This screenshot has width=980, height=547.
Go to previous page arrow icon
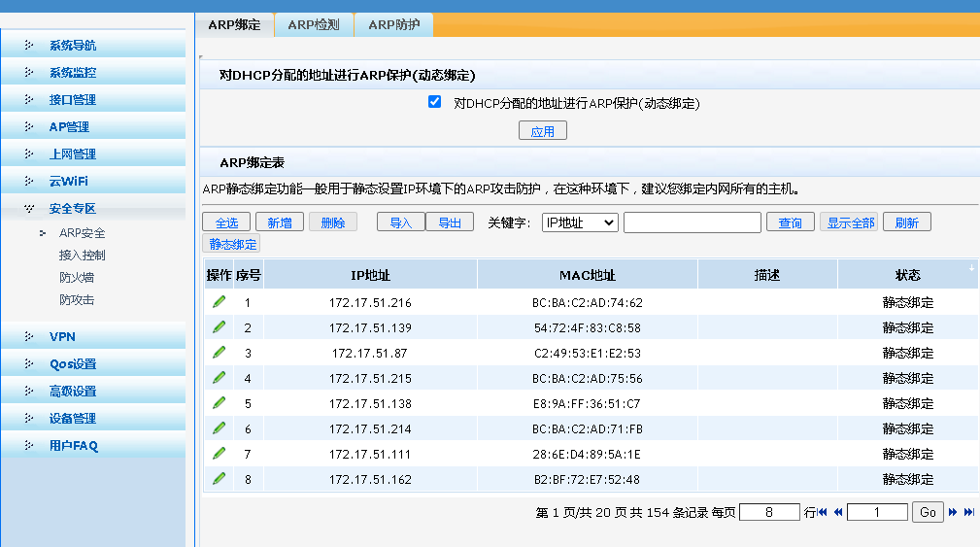pyautogui.click(x=838, y=512)
